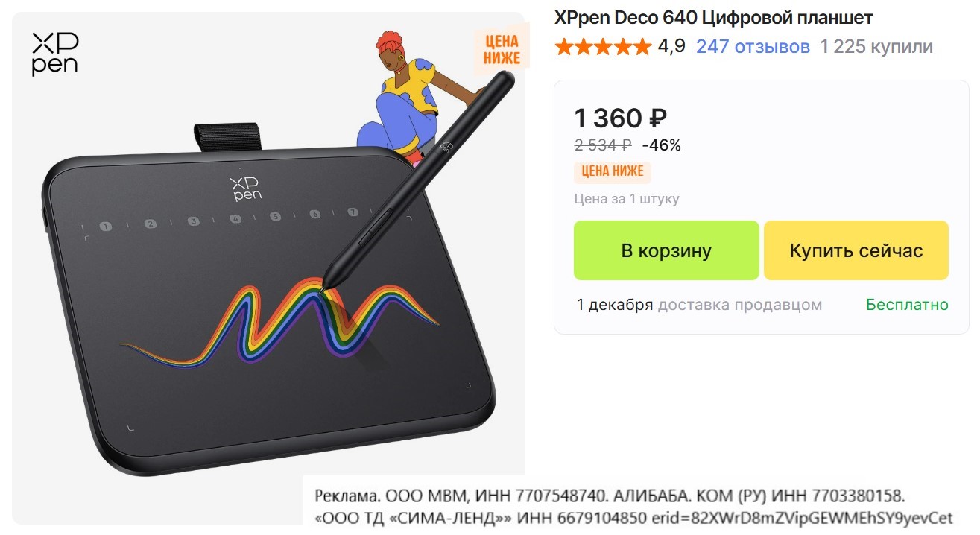Click the ЦЕНА НИЖЕ badge under price
Image resolution: width=980 pixels, height=535 pixels.
[x=613, y=171]
